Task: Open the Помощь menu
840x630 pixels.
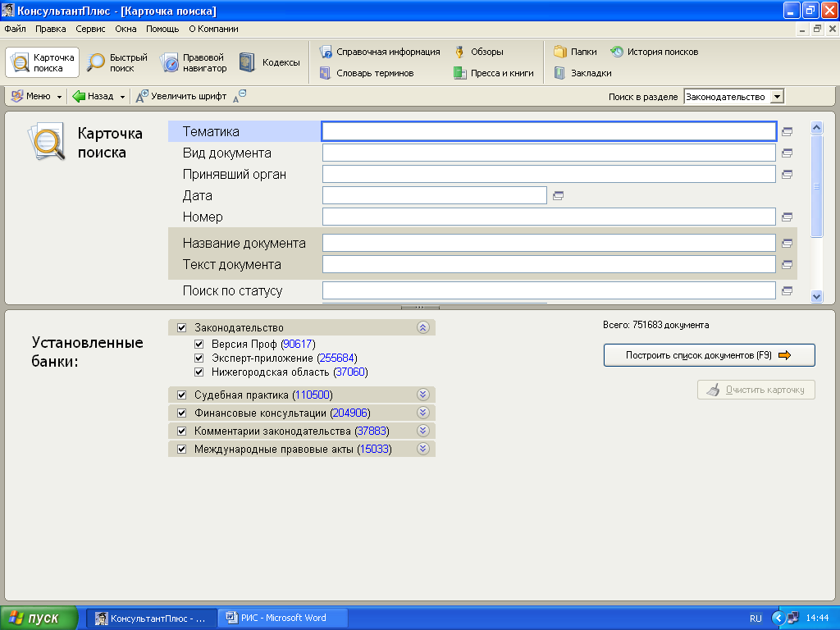Action: (x=162, y=29)
